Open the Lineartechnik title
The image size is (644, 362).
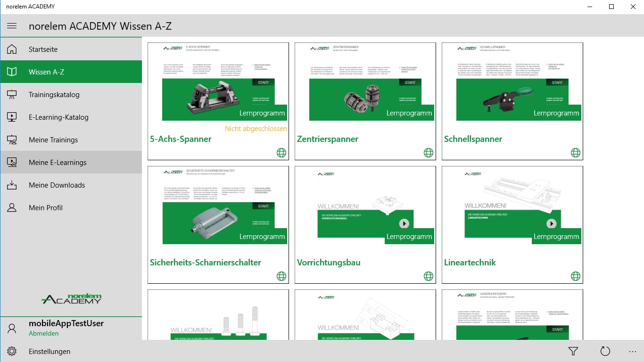(470, 263)
